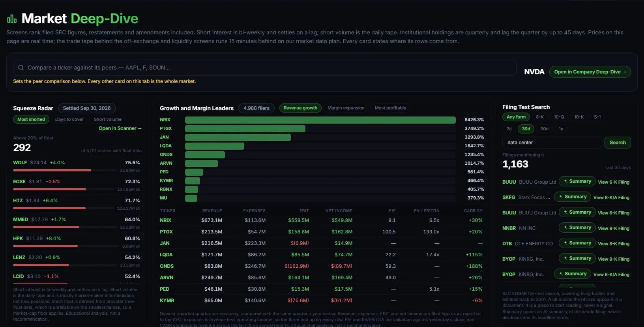
Task: Switch Squeeze Radar to Days to cover
Action: (69, 119)
